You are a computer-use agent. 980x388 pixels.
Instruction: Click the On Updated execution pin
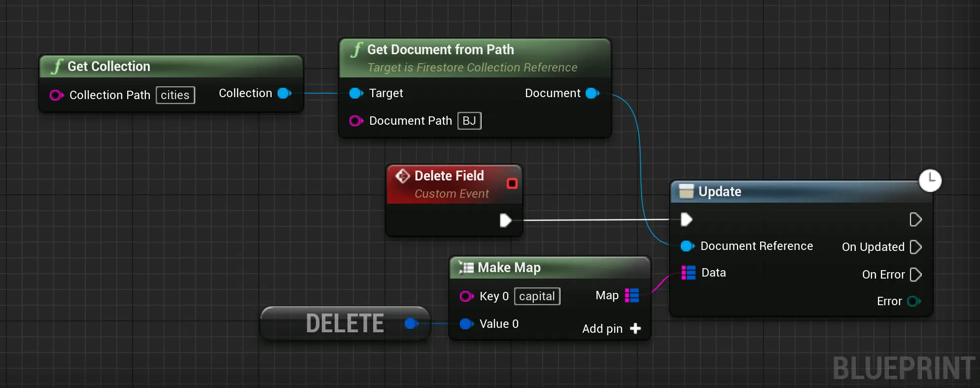[x=915, y=247]
